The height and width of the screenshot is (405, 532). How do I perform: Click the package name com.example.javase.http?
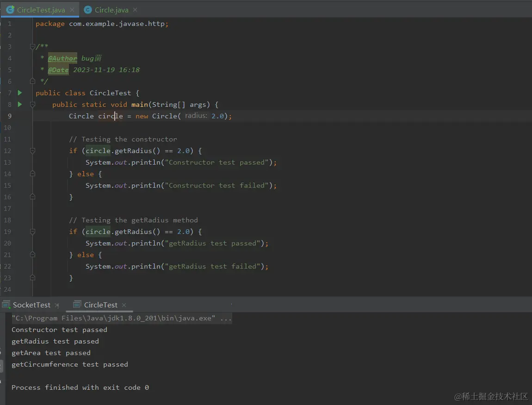[117, 24]
